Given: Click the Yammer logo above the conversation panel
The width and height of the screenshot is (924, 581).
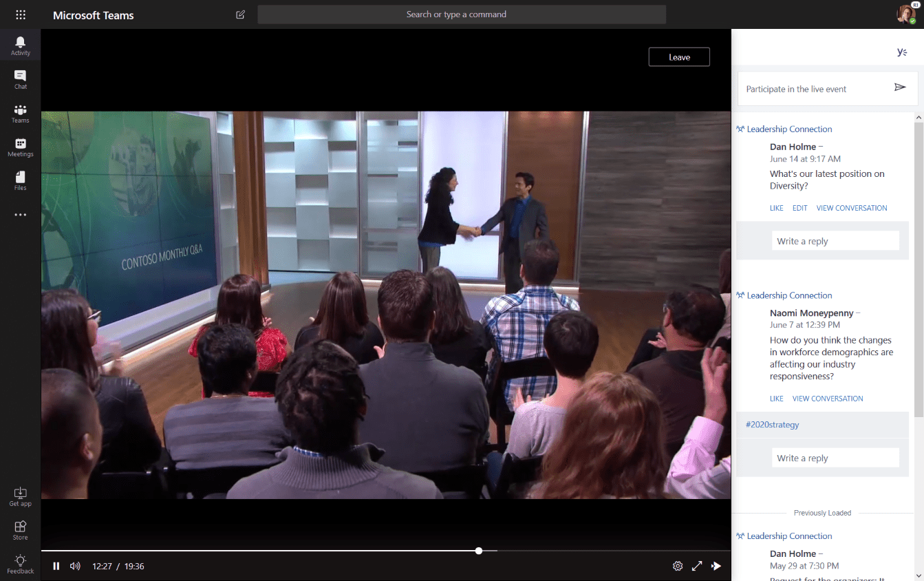Looking at the screenshot, I should (x=902, y=52).
